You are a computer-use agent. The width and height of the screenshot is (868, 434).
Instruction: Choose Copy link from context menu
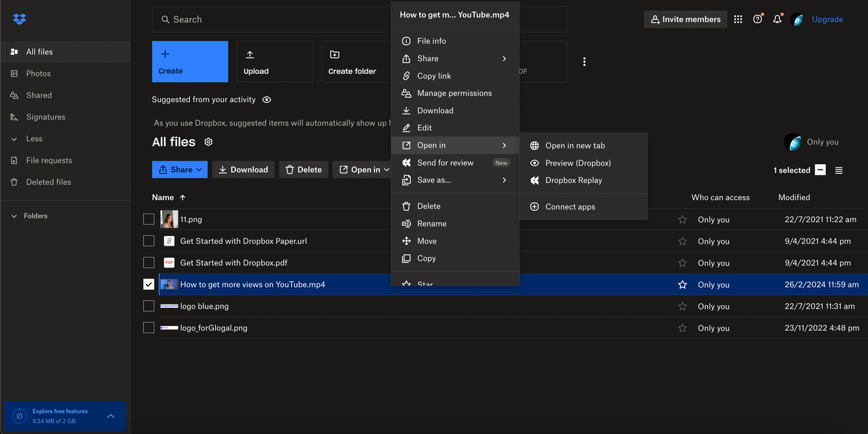[x=455, y=76]
